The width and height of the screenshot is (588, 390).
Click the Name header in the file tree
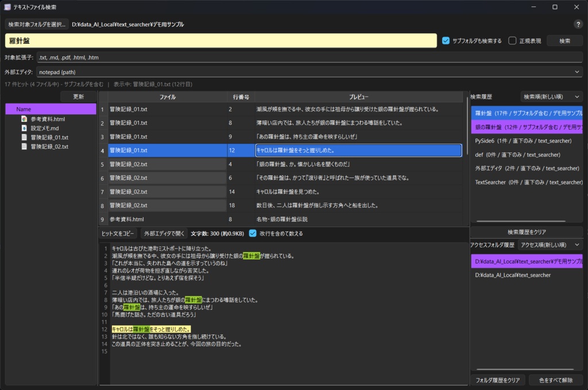(x=51, y=109)
